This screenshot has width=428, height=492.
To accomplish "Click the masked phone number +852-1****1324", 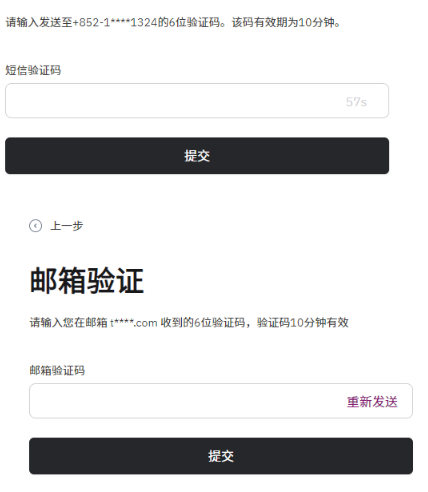I will pos(115,22).
